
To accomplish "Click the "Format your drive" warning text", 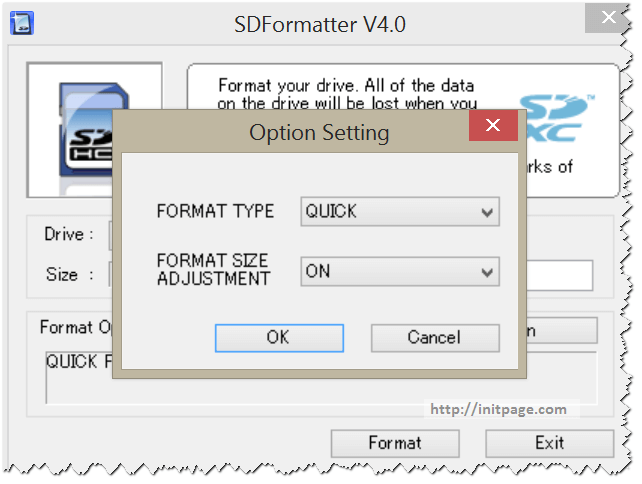I will pos(346,94).
